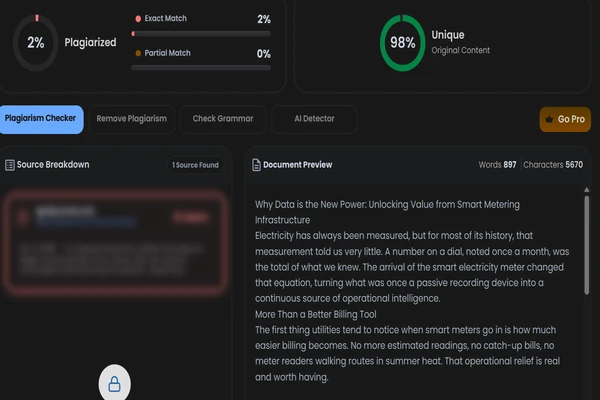
Task: Click the scrollbar up arrow in preview
Action: [x=587, y=190]
